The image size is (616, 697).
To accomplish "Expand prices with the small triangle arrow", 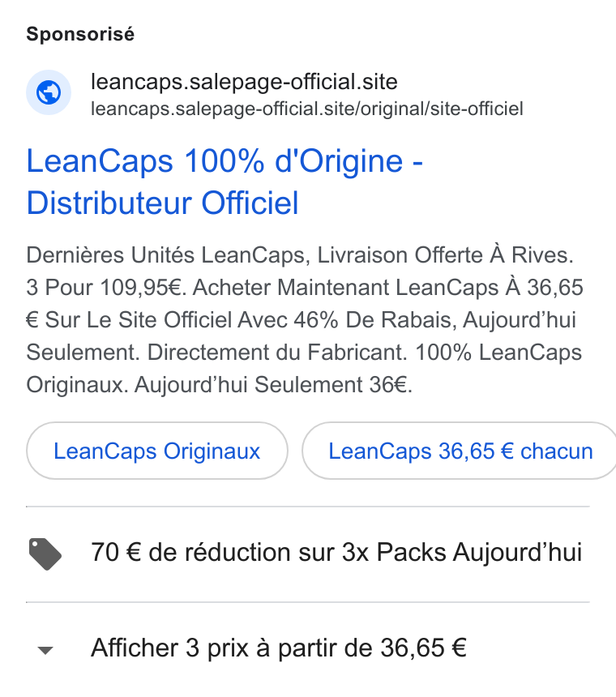I will pos(45,650).
